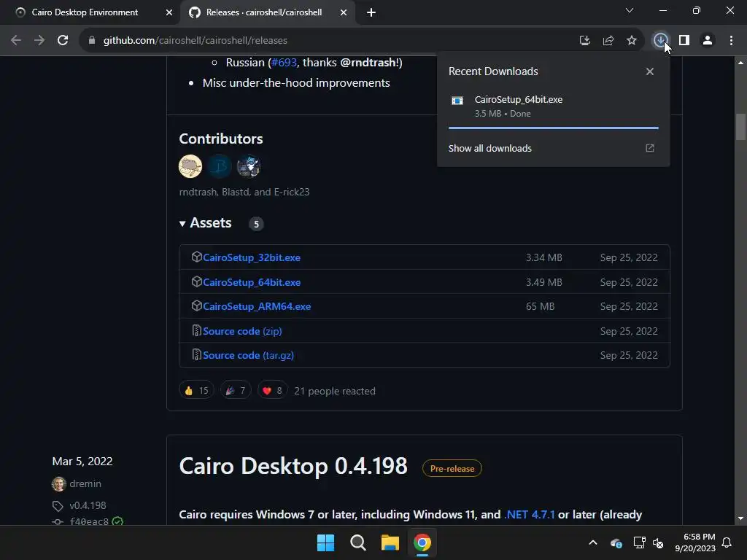
Task: Download CairoSetup_64bit.exe from the Assets list
Action: (x=252, y=282)
